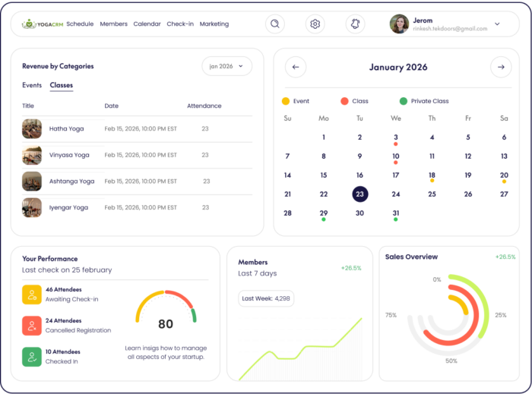Click the Hatha Yoga thumbnail
Screen dimensions: 532x394
pyautogui.click(x=32, y=129)
